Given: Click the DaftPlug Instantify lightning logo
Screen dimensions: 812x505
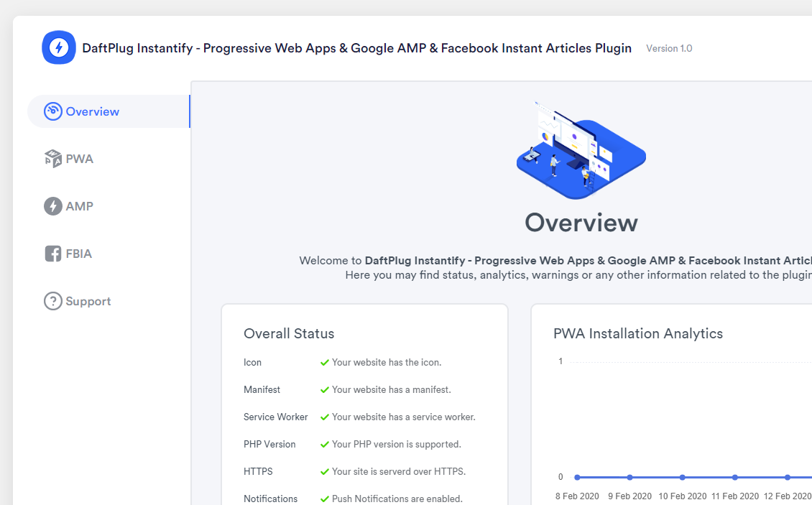Looking at the screenshot, I should tap(58, 47).
